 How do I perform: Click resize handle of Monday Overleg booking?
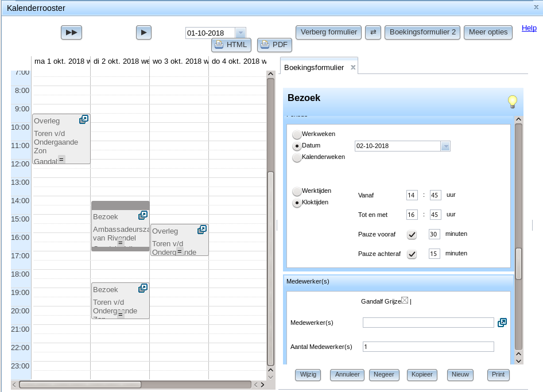[61, 160]
